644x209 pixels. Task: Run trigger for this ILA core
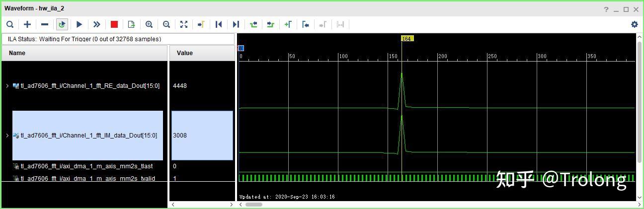click(x=79, y=24)
